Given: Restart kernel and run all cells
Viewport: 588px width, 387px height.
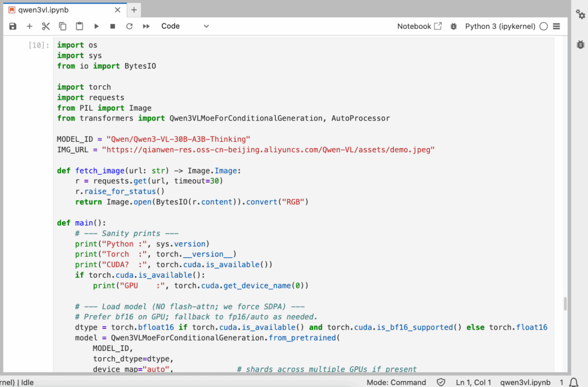Looking at the screenshot, I should tap(146, 26).
